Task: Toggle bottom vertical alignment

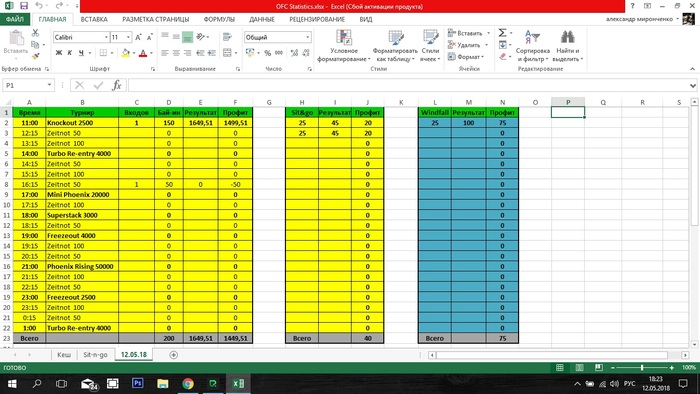Action: 188,37
